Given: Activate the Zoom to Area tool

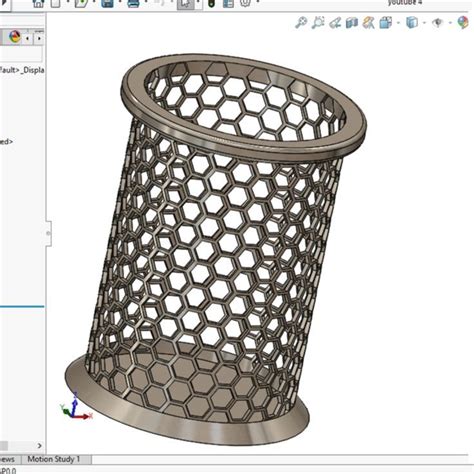Looking at the screenshot, I should [318, 23].
